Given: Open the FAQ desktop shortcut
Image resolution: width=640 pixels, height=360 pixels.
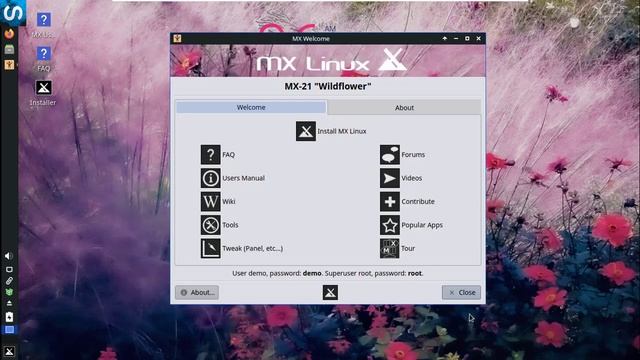Looking at the screenshot, I should 44,59.
